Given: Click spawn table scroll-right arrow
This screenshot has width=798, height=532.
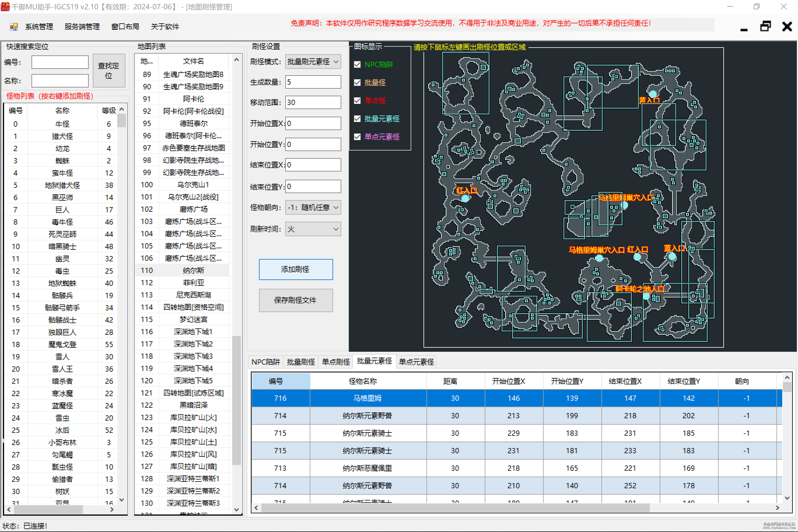Looking at the screenshot, I should [777, 508].
